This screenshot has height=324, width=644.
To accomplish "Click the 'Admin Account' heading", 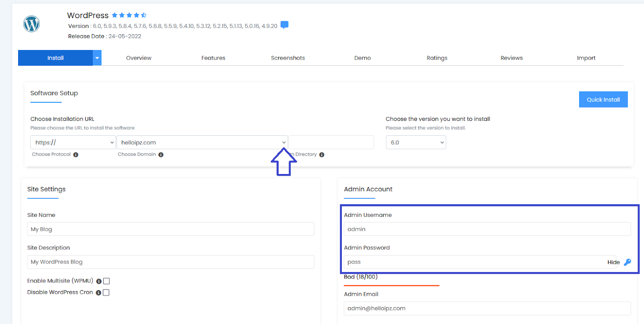I will 368,189.
